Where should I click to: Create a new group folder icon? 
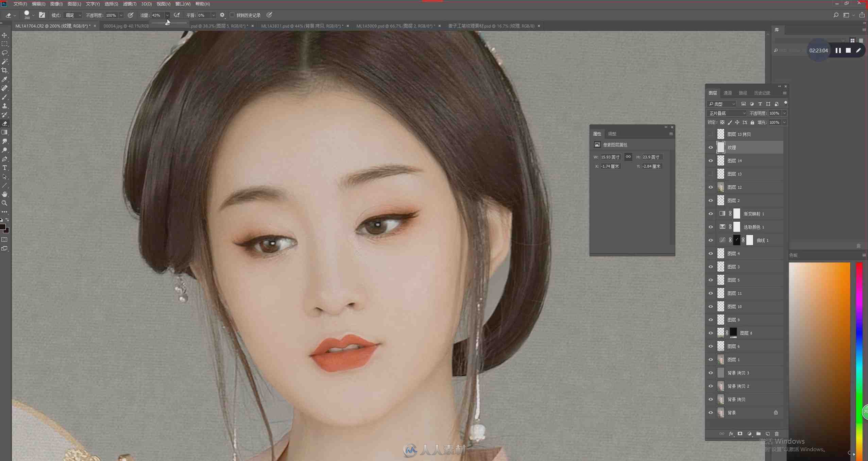point(758,434)
